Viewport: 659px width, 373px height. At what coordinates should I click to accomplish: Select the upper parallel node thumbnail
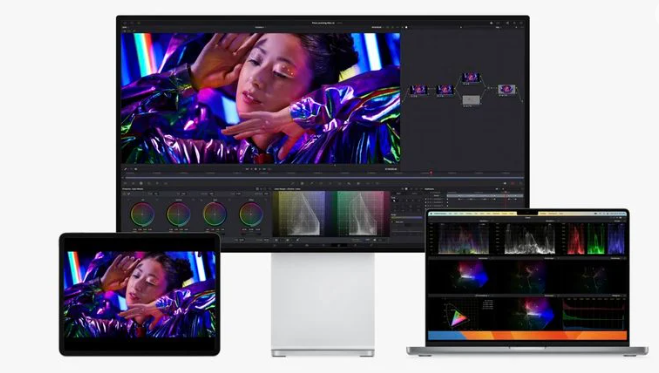click(x=471, y=77)
